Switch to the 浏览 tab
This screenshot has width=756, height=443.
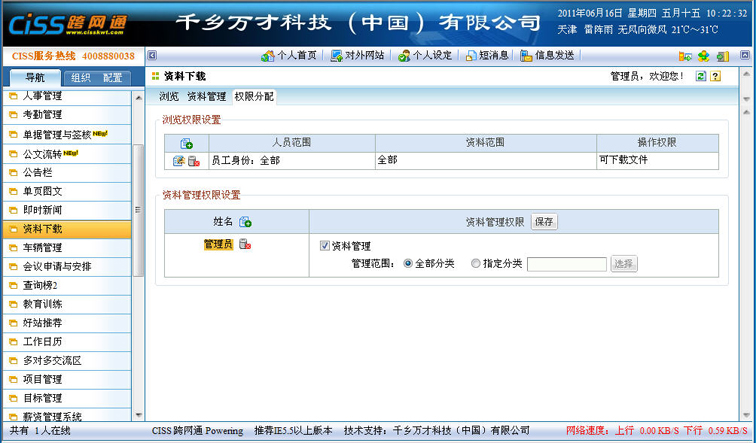[x=169, y=97]
